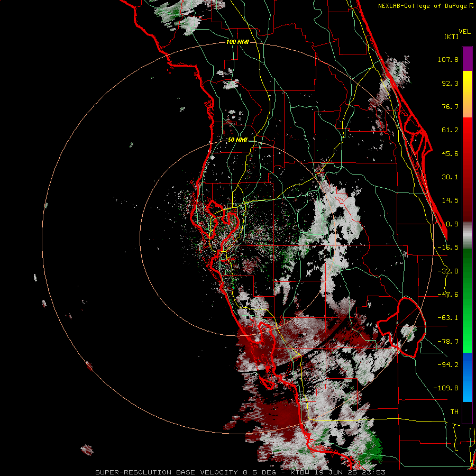This screenshot has width=476, height=476.
Task: Select the 45.6 legend value
Action: [x=450, y=153]
